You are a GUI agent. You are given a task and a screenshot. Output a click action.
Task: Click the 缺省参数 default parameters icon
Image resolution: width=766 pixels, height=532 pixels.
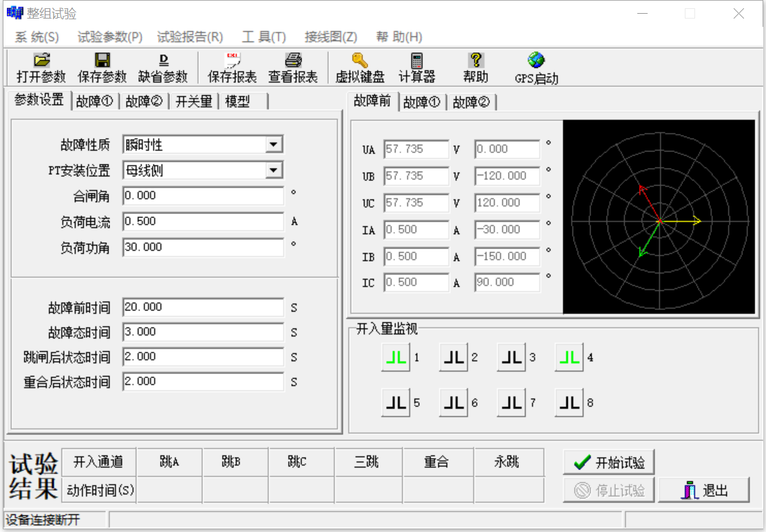(163, 61)
